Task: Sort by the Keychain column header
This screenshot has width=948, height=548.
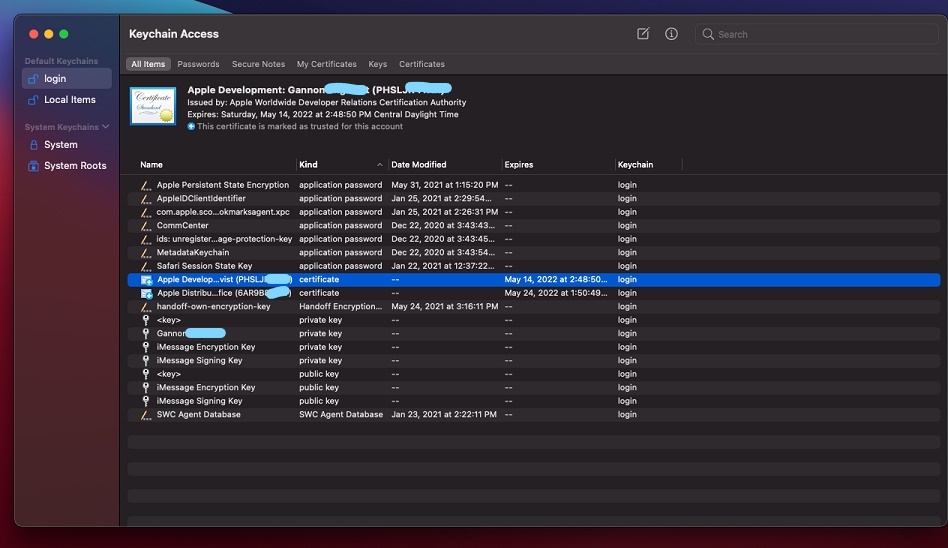Action: [x=635, y=165]
